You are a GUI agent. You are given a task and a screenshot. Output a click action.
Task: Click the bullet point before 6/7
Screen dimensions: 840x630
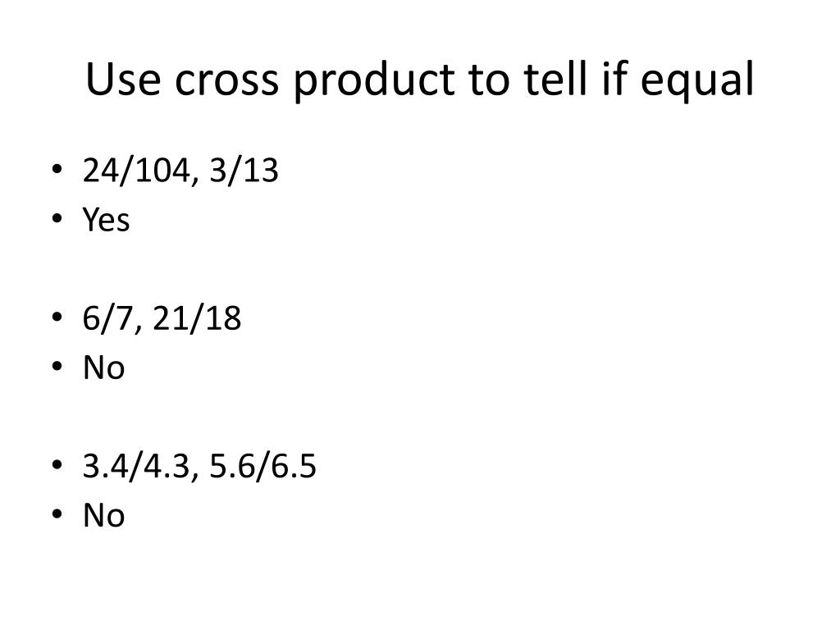57,317
